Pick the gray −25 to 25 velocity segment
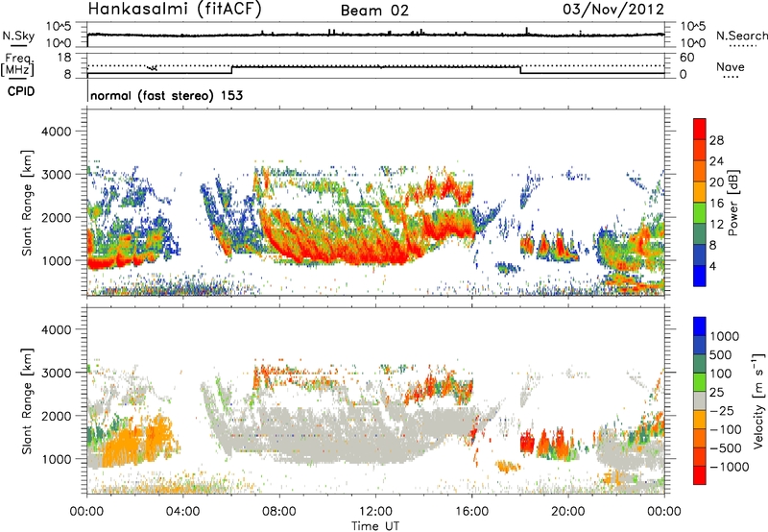This screenshot has height=532, width=768. pos(700,400)
